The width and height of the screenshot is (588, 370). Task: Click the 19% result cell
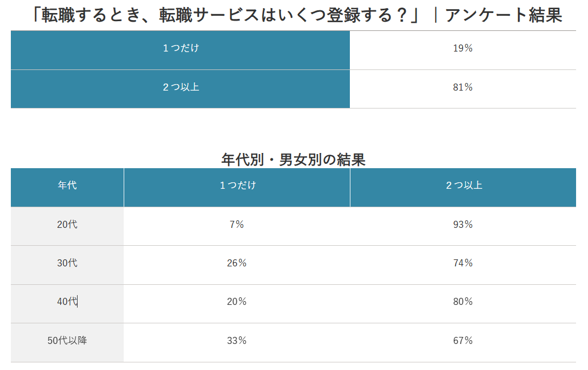pos(463,48)
